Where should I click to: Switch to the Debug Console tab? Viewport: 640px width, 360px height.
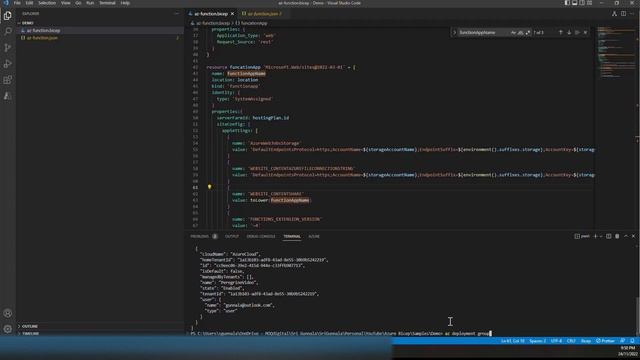[x=261, y=236]
